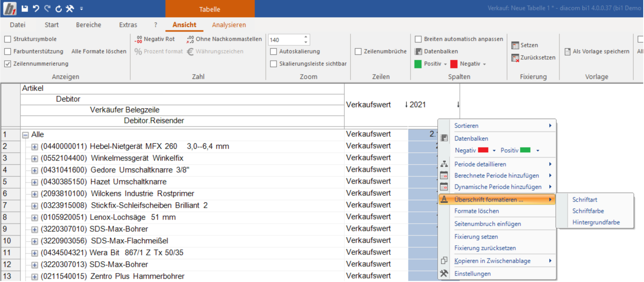Click the Periode detaillieren hierarchy icon

[x=444, y=164]
